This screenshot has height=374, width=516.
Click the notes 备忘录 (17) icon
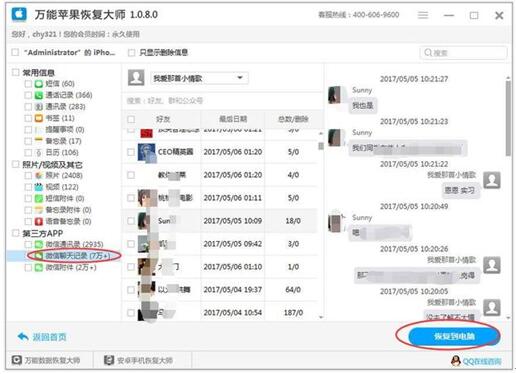39,141
